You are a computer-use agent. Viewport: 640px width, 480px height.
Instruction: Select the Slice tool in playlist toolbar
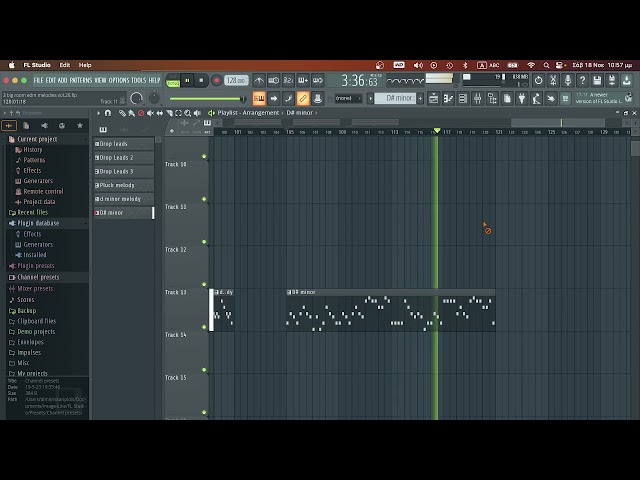click(169, 113)
